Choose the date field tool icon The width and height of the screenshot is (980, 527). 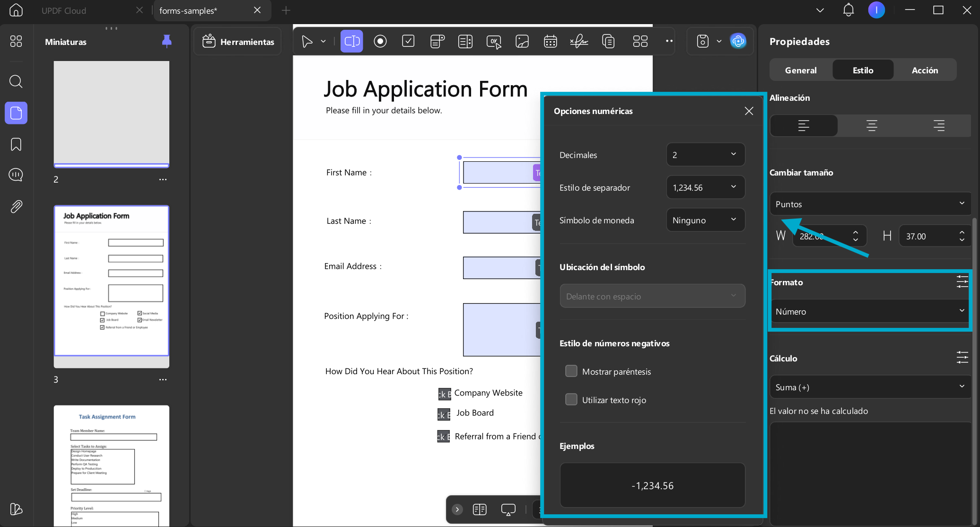point(551,42)
